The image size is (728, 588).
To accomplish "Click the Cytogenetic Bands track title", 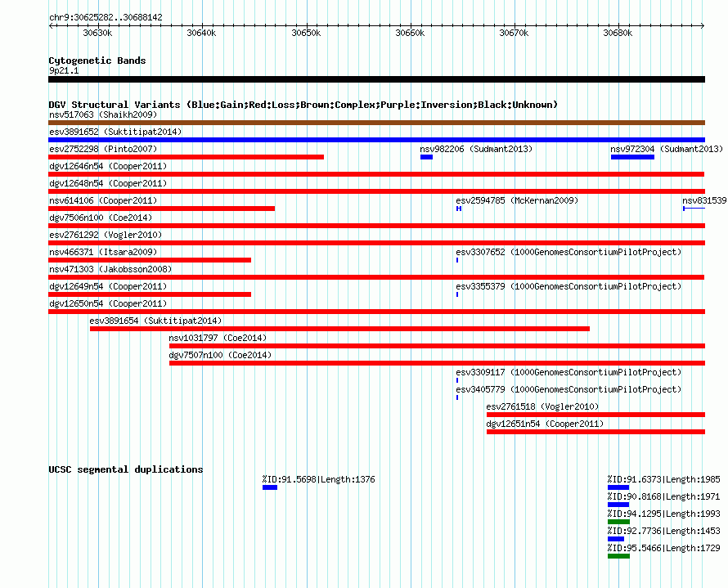I will [97, 61].
